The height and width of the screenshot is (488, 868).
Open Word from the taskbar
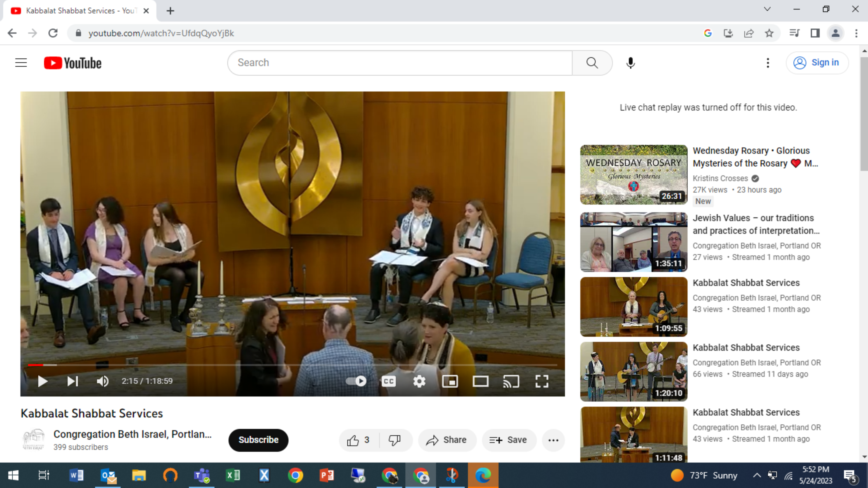(77, 475)
